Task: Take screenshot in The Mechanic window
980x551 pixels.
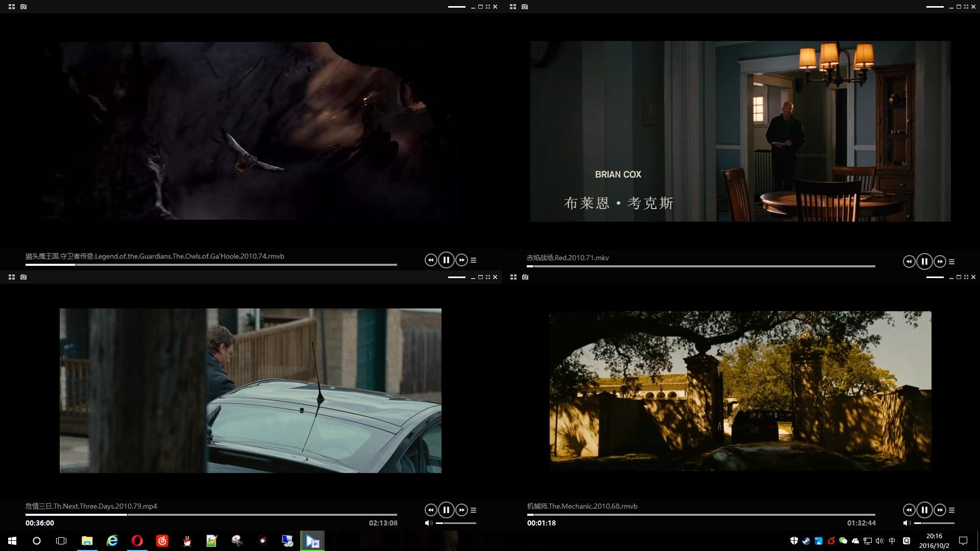Action: [525, 277]
